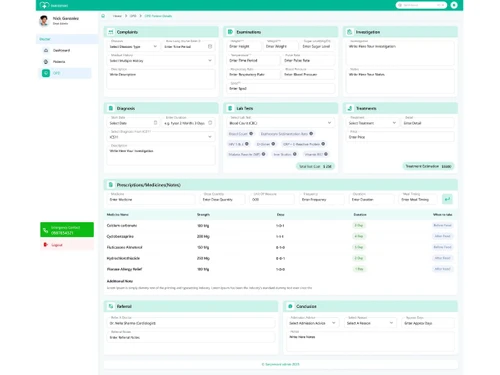500x375 pixels.
Task: Click the Patients sidebar icon
Action: (x=46, y=62)
